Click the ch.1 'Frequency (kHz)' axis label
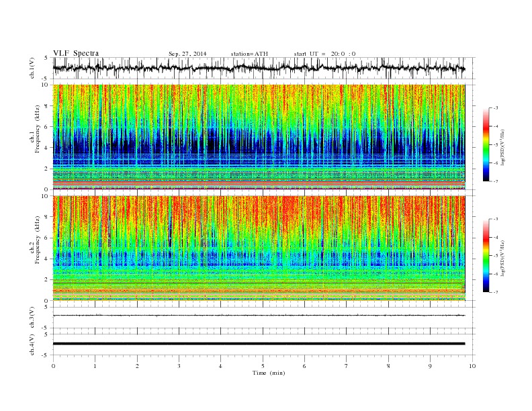532x411 pixels. 38,129
